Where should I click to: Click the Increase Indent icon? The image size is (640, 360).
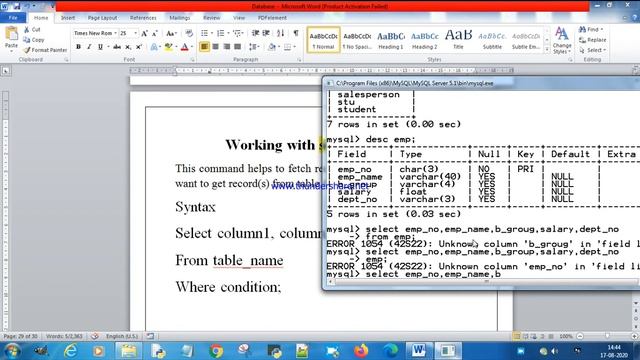pyautogui.click(x=266, y=33)
